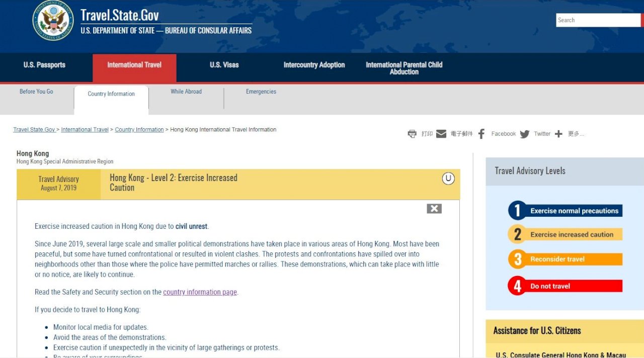Screen dimensions: 644x358
Task: Share the page via the Twitter bird icon
Action: pos(525,134)
